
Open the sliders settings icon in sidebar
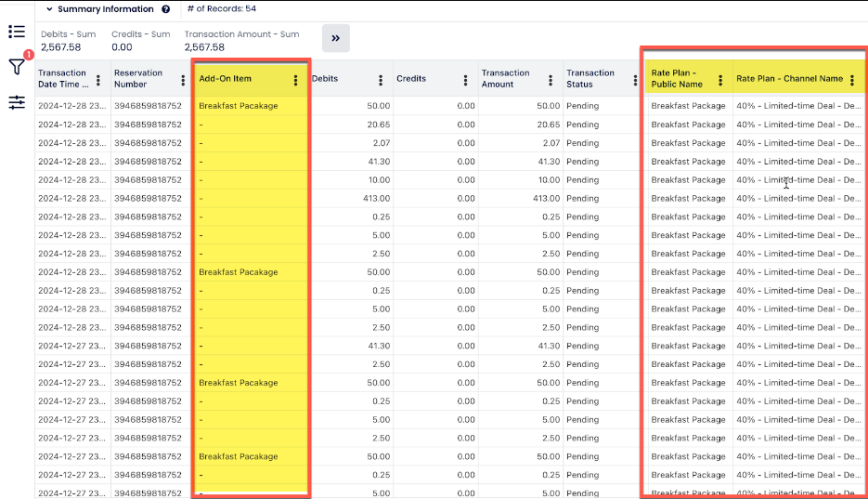pyautogui.click(x=17, y=102)
